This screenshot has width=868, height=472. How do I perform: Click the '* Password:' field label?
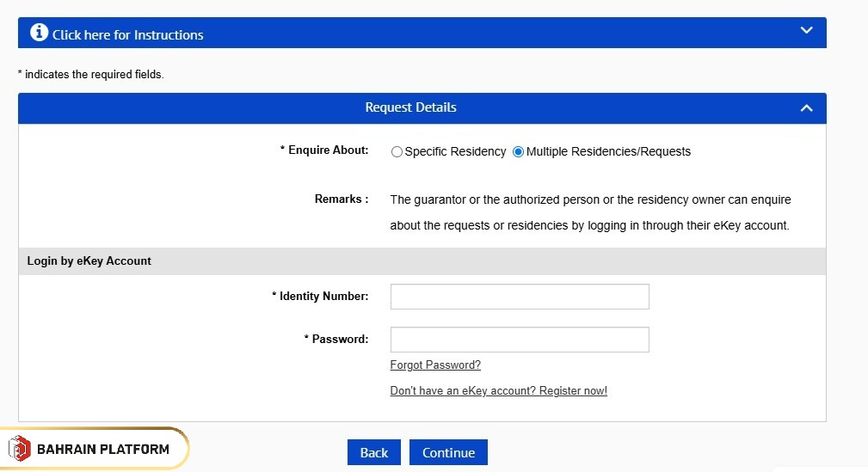[x=336, y=340]
